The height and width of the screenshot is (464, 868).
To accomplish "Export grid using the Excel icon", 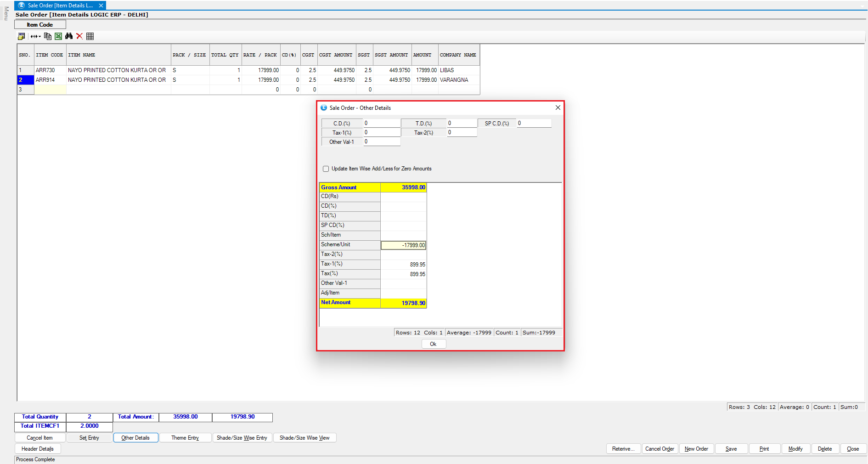I will click(x=58, y=36).
